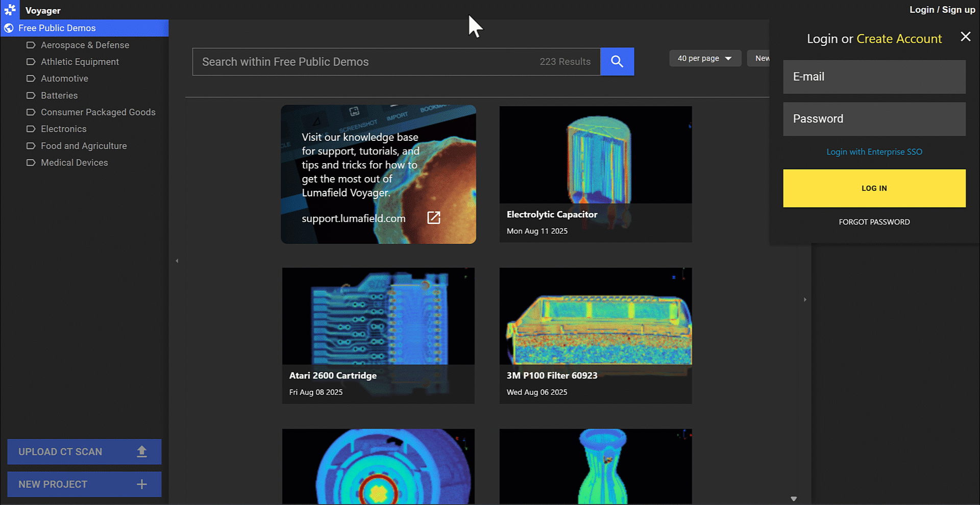
Task: Click the NEW PROJECT button
Action: (x=84, y=484)
